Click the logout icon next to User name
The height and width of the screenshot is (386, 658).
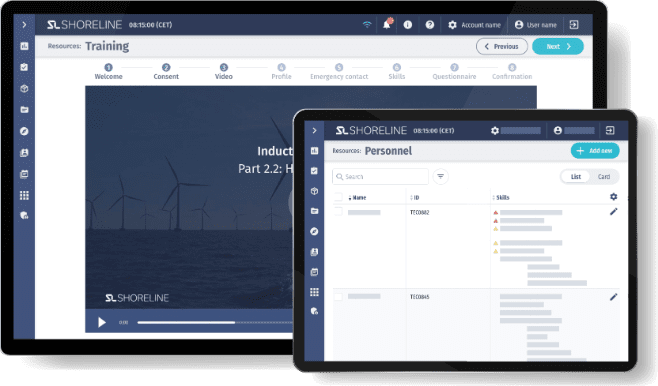coord(574,25)
